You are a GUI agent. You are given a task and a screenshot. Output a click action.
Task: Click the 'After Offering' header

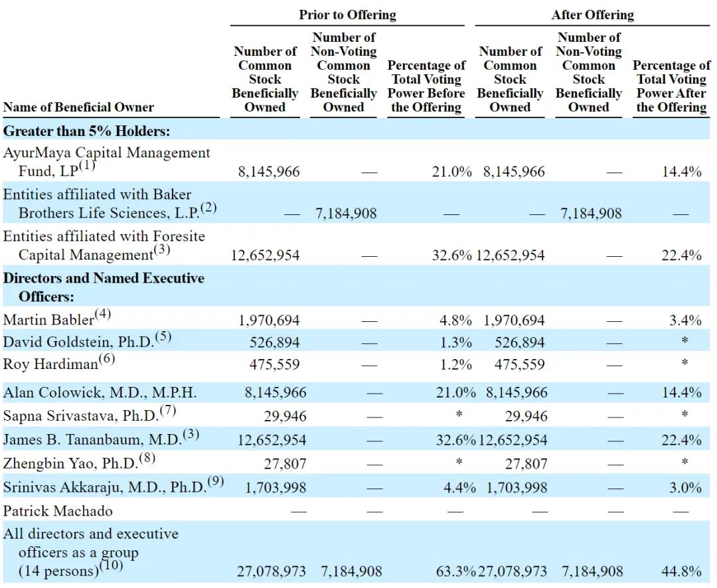pyautogui.click(x=593, y=15)
